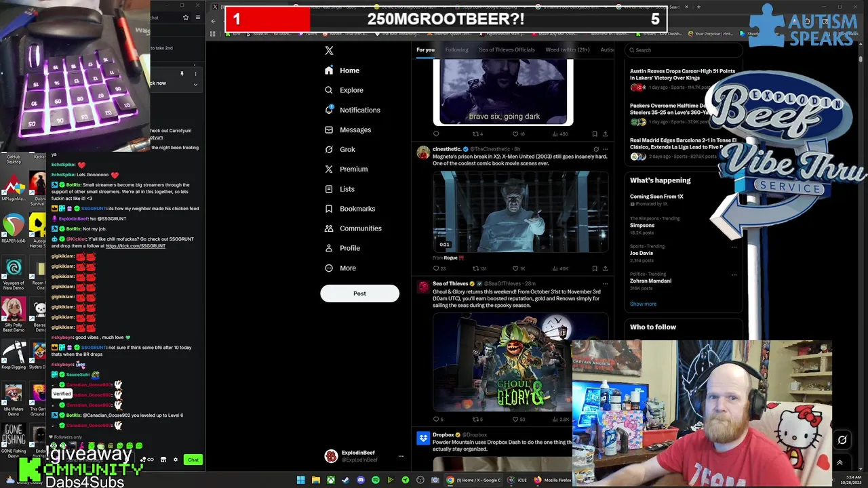
Task: Open chat settings gear icon
Action: pyautogui.click(x=175, y=460)
